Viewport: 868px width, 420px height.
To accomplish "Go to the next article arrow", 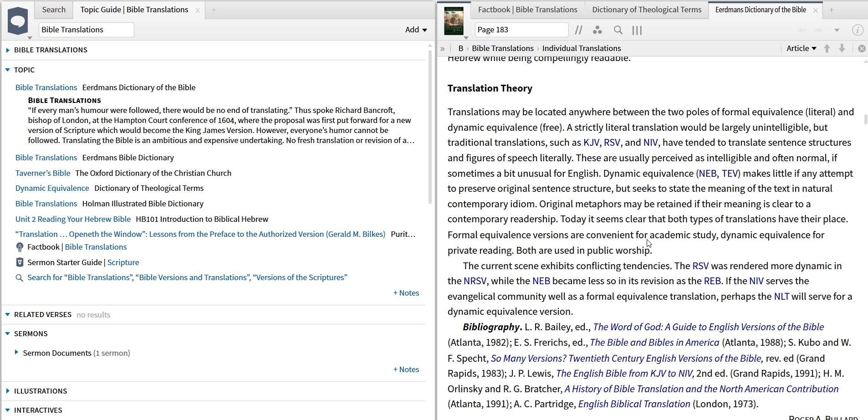I will [x=842, y=48].
